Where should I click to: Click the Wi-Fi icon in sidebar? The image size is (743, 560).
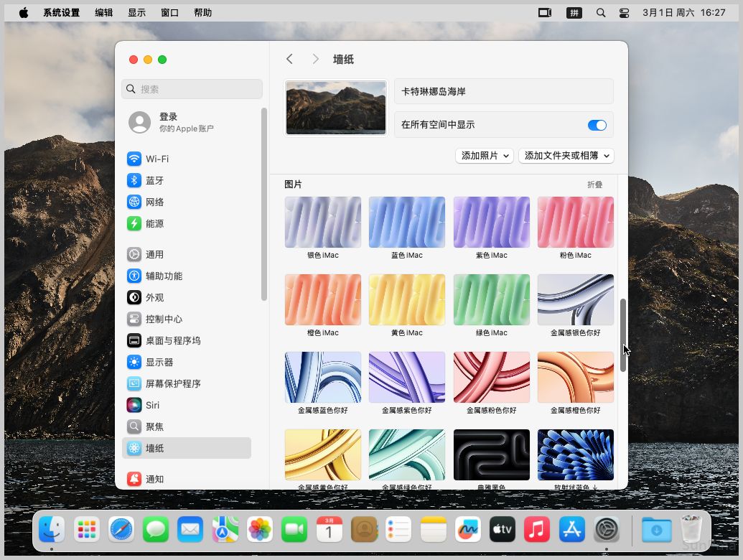[134, 159]
